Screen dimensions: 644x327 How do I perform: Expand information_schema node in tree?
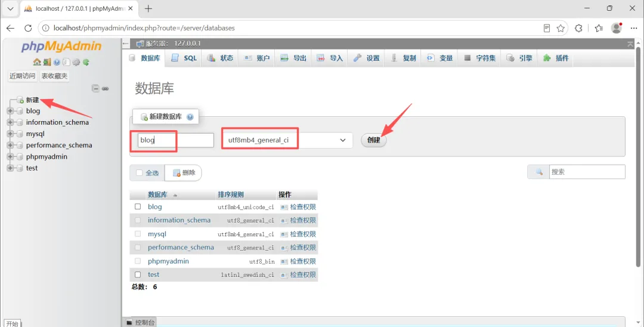point(10,122)
